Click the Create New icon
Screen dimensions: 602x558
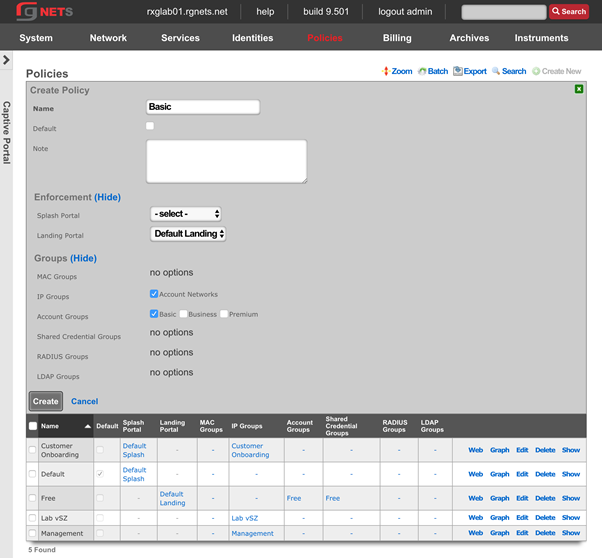click(536, 72)
